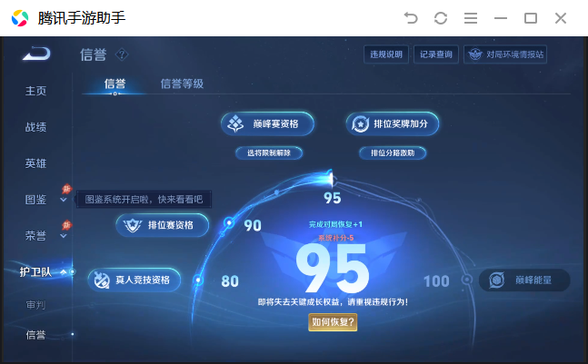Click the 真人竞技资格 crossed icon
588x364 pixels.
tap(101, 280)
